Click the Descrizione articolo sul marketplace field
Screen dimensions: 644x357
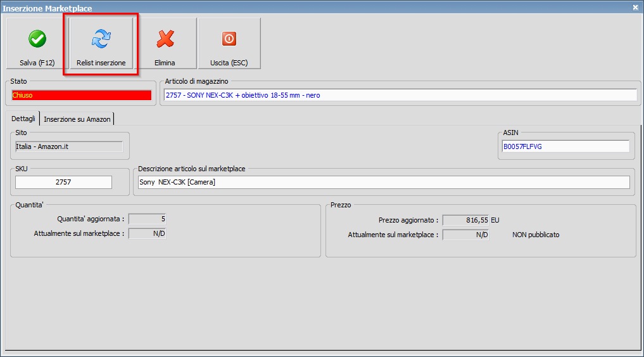pos(384,182)
